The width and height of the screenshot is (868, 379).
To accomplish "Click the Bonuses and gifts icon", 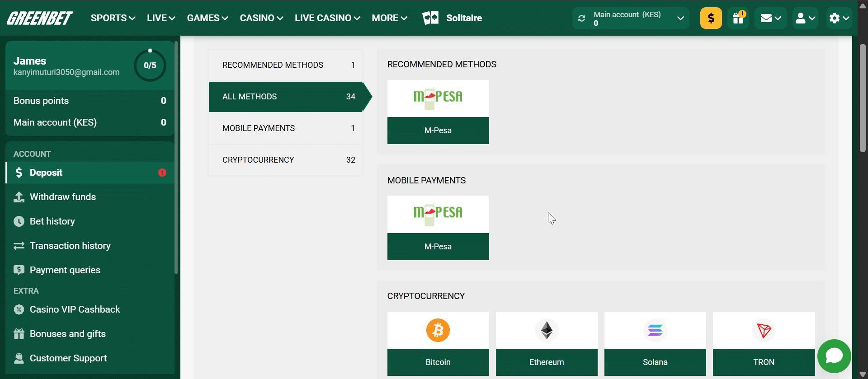I will (19, 334).
